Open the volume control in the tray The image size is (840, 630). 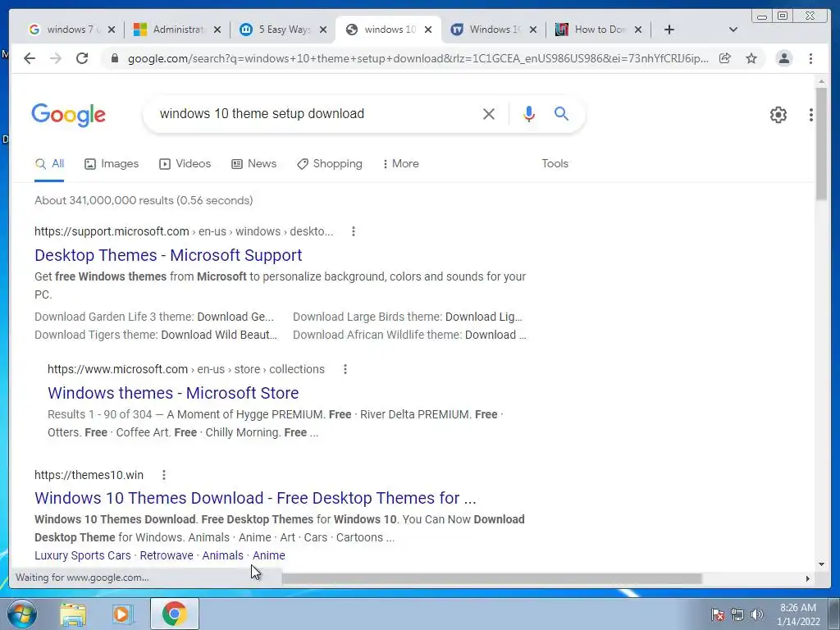[x=756, y=614]
